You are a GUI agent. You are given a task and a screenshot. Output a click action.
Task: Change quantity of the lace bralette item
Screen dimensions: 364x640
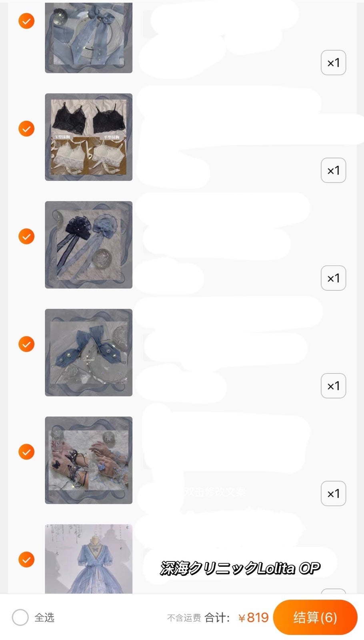click(333, 170)
